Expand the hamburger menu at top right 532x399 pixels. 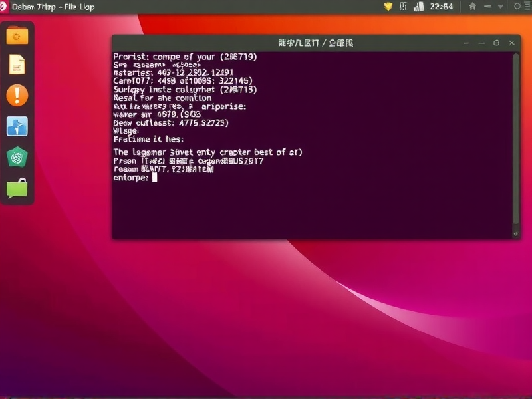(x=527, y=7)
